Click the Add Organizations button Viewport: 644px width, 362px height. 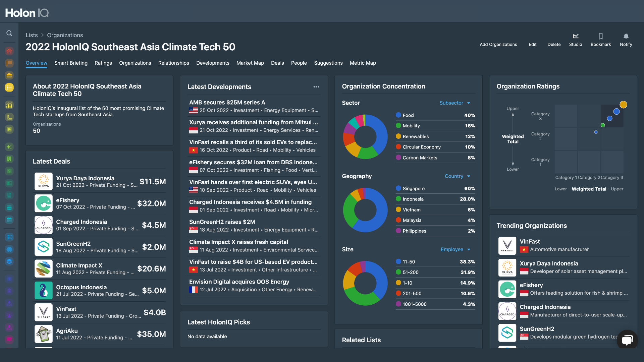point(498,44)
